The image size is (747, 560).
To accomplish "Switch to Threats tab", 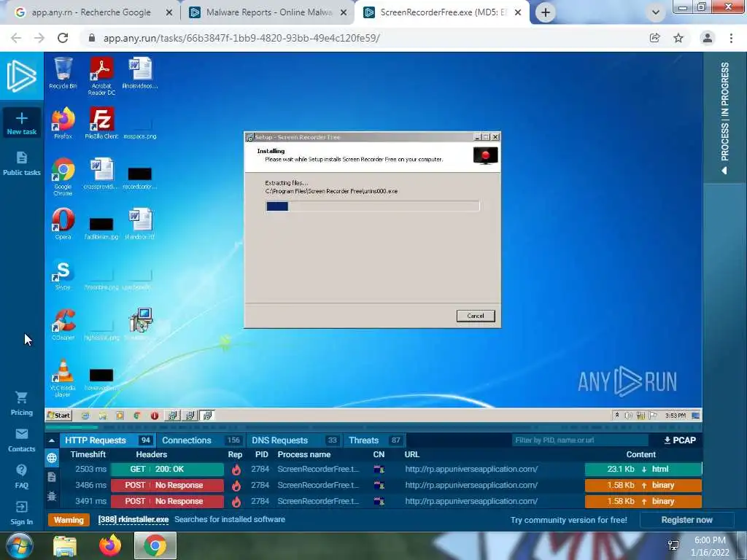I will pyautogui.click(x=374, y=440).
